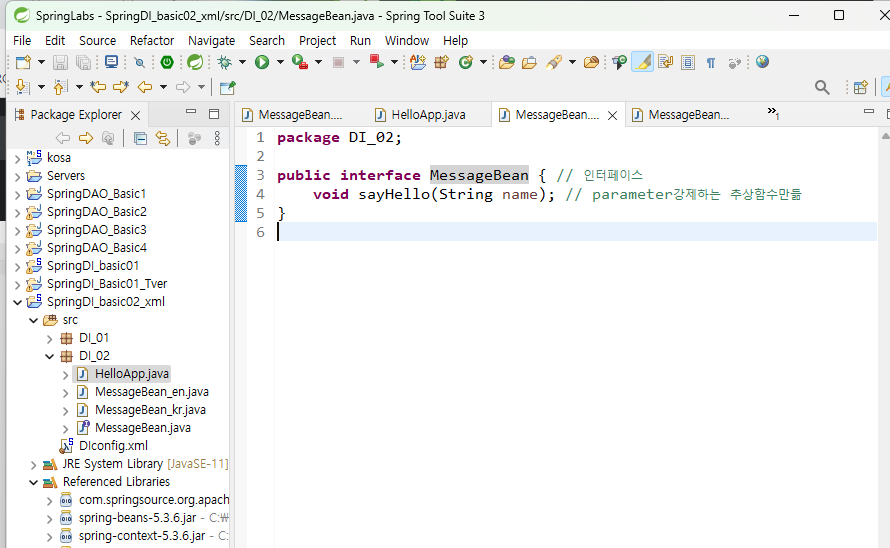The height and width of the screenshot is (548, 890).
Task: Select MessageBean_en.java in tree
Action: pos(152,392)
